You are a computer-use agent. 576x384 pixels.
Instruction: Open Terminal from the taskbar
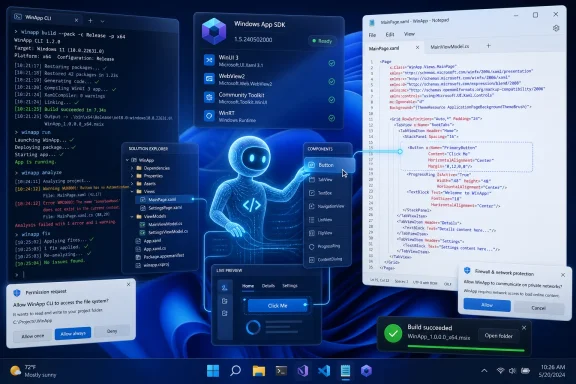click(281, 371)
